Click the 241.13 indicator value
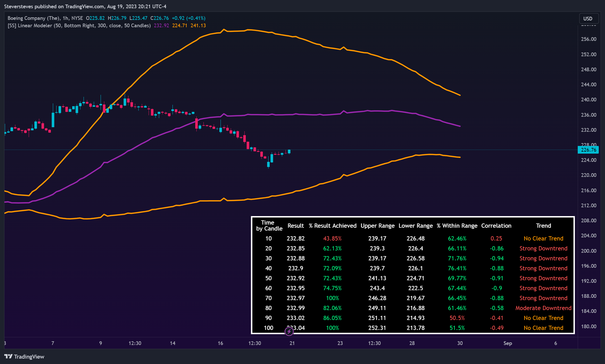 point(198,26)
